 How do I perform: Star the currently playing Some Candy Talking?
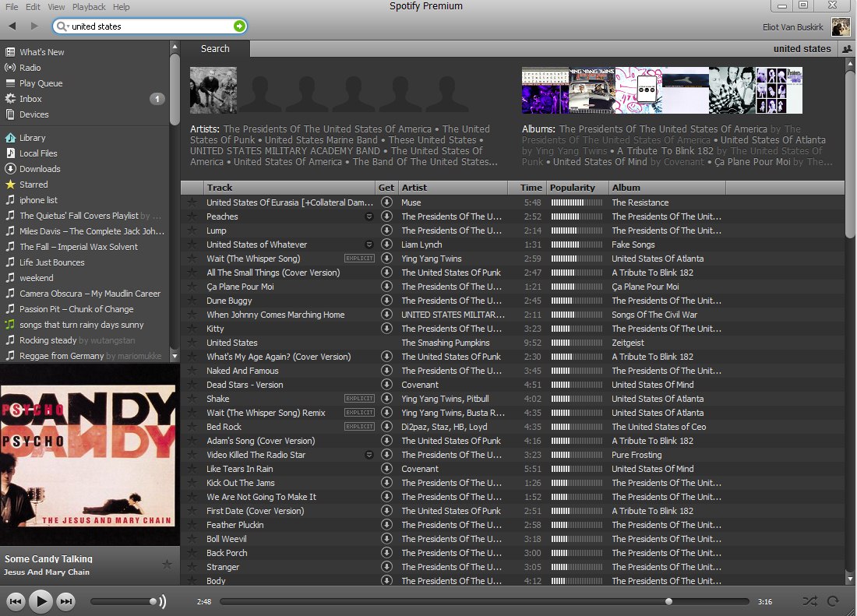click(167, 564)
